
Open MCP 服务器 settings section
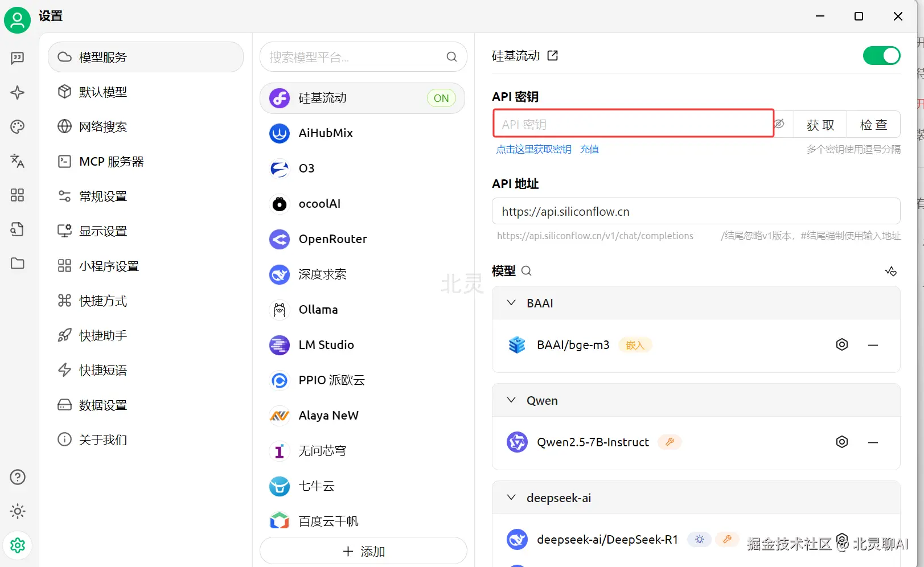coord(146,162)
